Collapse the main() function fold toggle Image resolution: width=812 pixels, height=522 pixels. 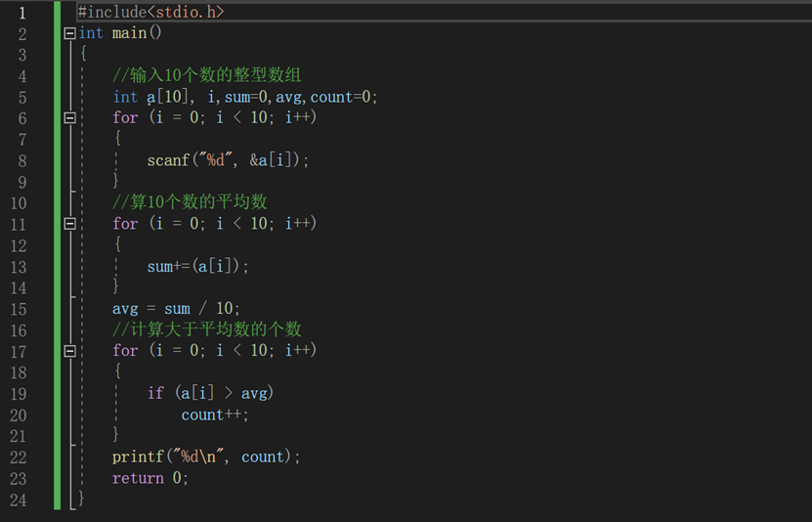[x=69, y=33]
